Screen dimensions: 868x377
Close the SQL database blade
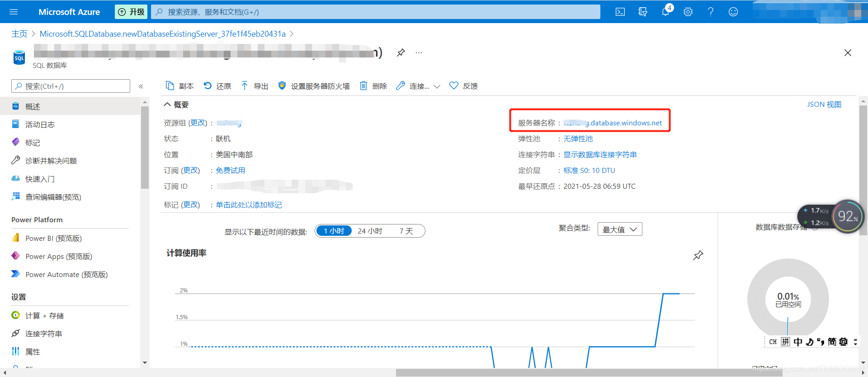click(848, 53)
